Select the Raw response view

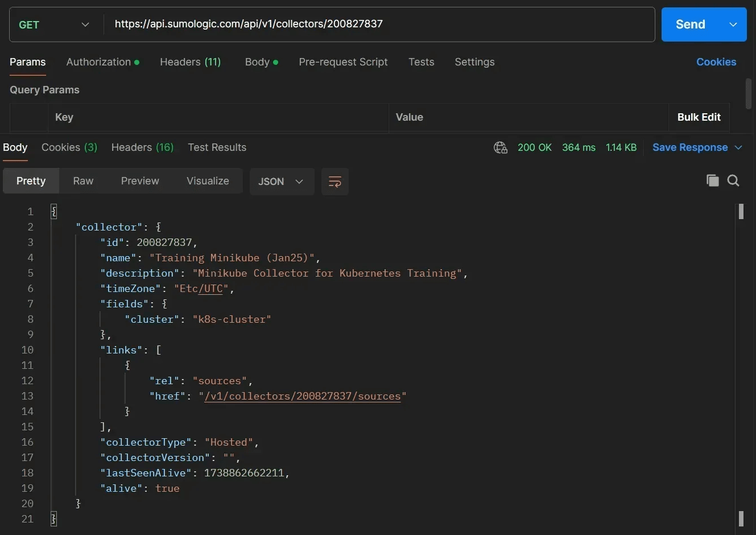click(83, 181)
